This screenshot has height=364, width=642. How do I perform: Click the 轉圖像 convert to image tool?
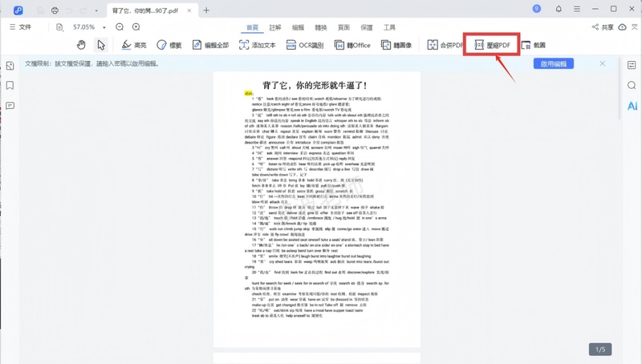(396, 45)
